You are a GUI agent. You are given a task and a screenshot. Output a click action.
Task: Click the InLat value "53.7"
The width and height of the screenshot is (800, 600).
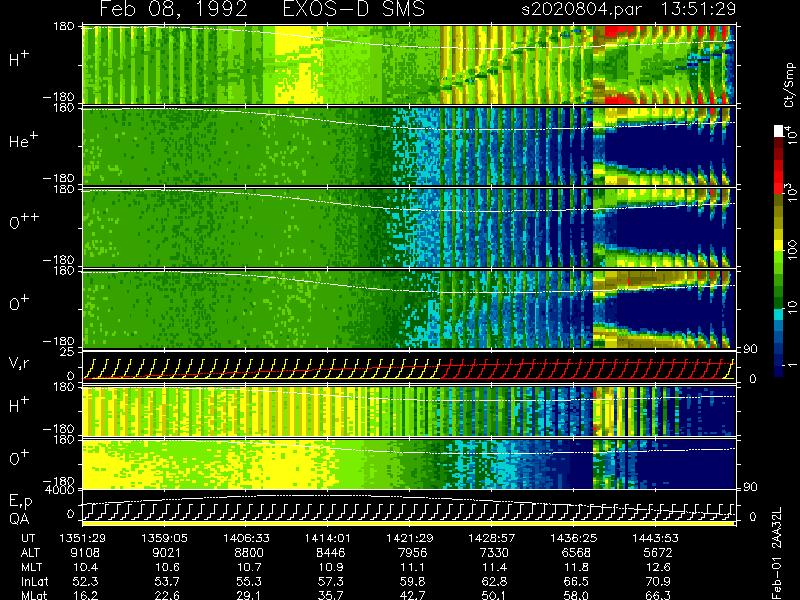click(167, 581)
